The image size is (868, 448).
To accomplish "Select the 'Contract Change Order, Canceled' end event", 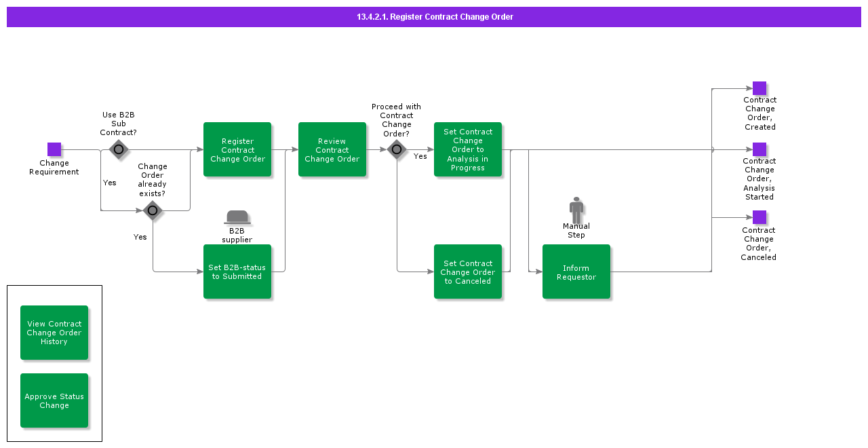I will pos(759,217).
